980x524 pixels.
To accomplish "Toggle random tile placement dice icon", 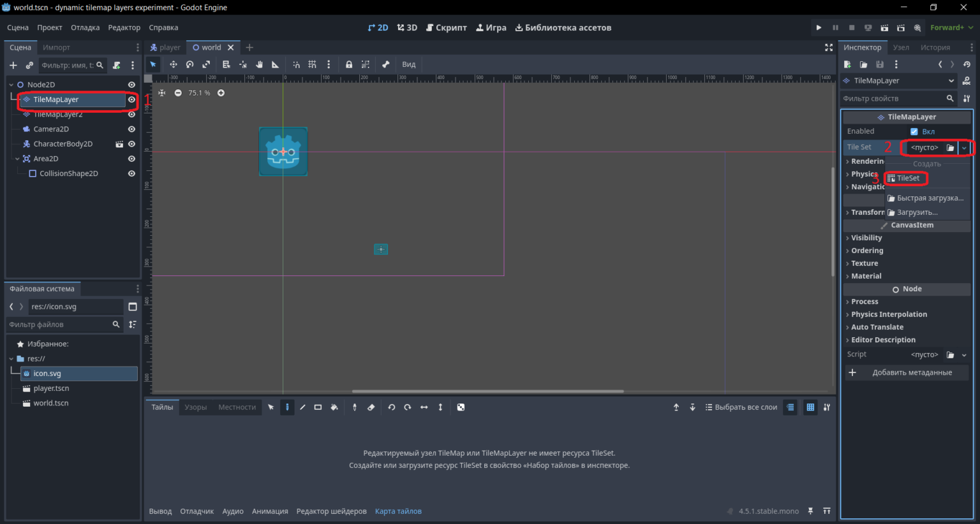I will coord(461,407).
